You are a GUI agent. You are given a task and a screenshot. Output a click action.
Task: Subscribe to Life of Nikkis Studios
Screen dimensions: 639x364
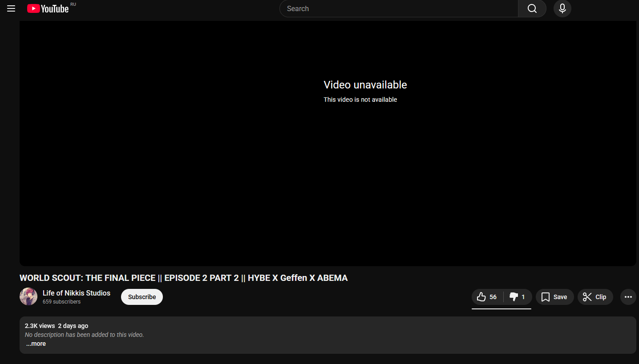(x=142, y=297)
